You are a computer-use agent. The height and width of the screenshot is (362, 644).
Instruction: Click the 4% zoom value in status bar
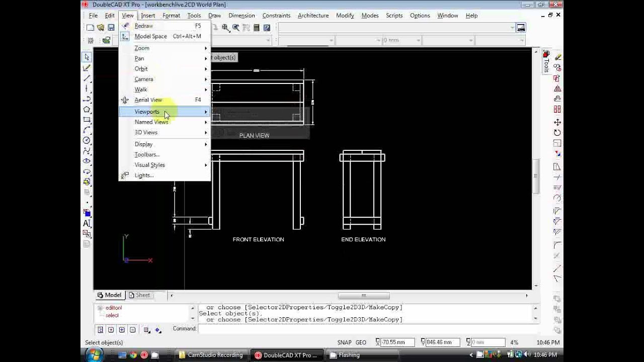pos(514,342)
